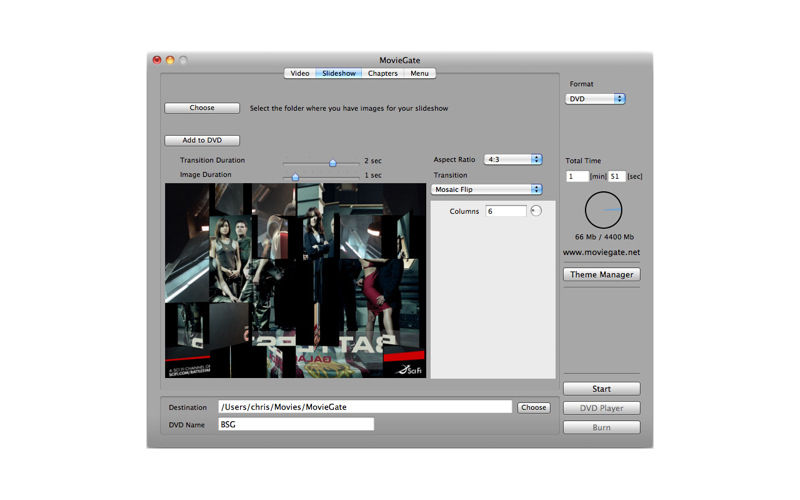Click the DVD Player button

(x=602, y=408)
